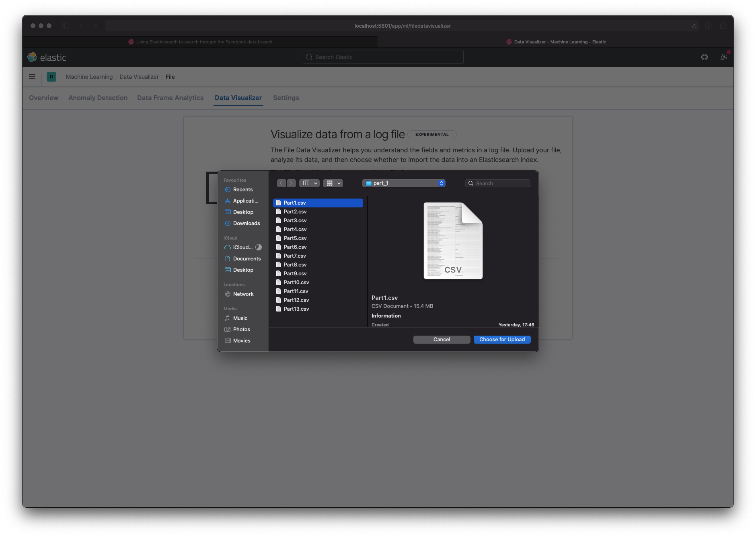Open the column view options dropdown

[309, 183]
